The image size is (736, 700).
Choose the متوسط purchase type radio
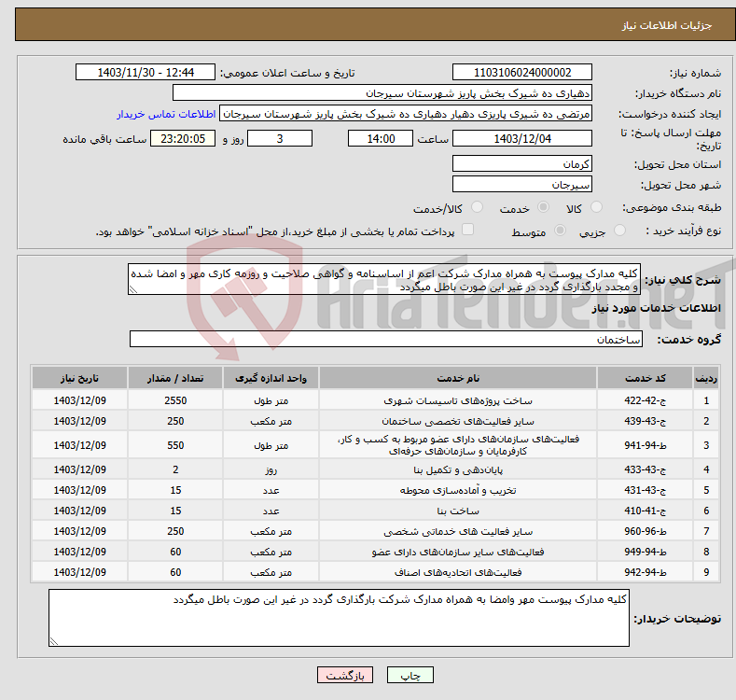point(560,231)
